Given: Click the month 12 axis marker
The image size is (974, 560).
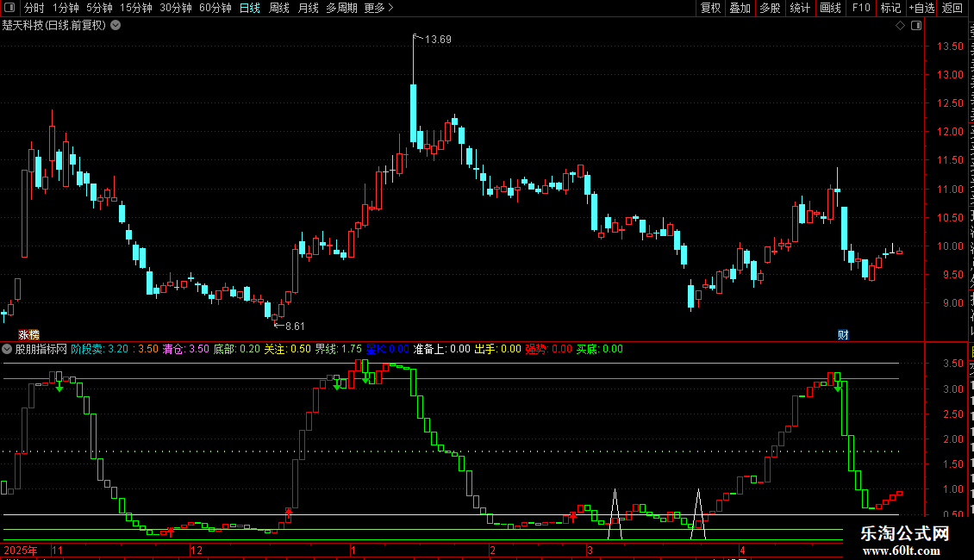Looking at the screenshot, I should [x=197, y=550].
